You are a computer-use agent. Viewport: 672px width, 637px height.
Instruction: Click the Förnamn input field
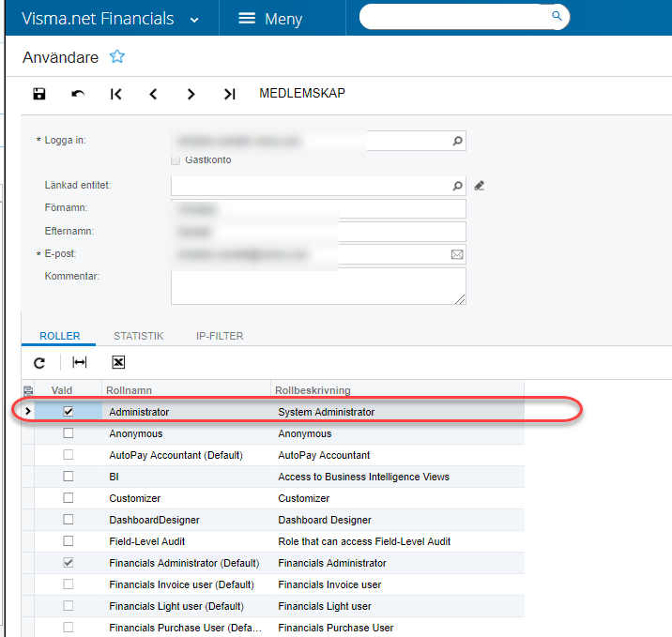tap(318, 209)
